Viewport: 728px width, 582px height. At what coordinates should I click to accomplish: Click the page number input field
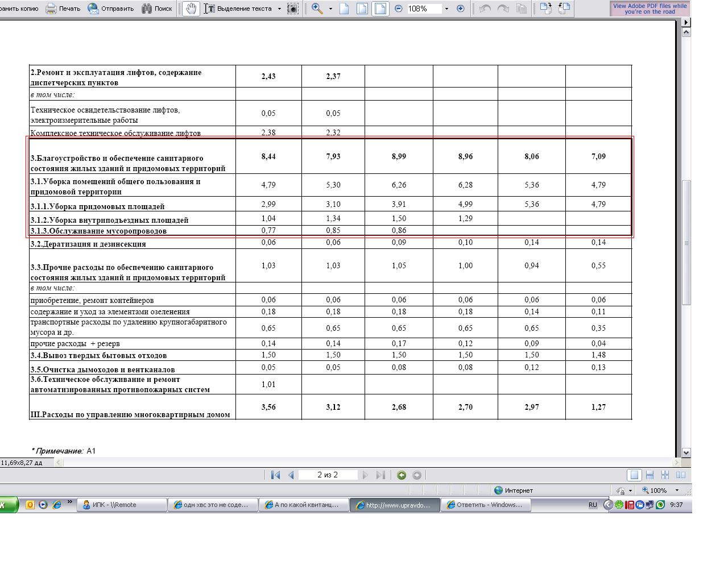(x=328, y=475)
